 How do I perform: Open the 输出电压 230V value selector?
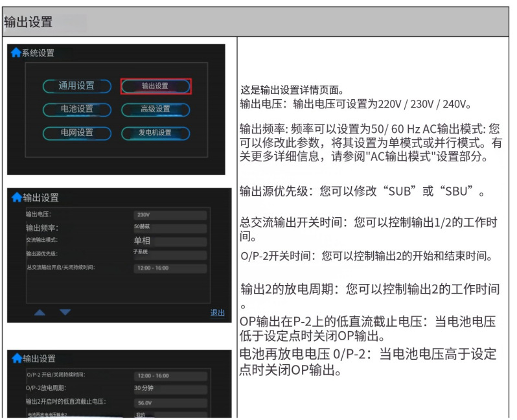tap(169, 215)
